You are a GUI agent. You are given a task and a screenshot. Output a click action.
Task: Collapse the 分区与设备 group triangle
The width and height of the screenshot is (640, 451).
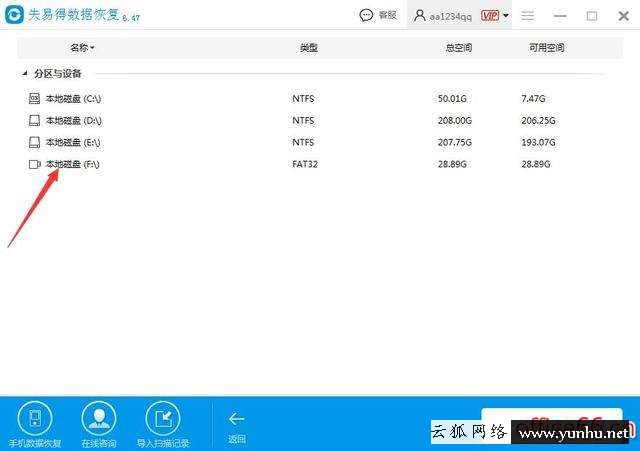pos(25,73)
